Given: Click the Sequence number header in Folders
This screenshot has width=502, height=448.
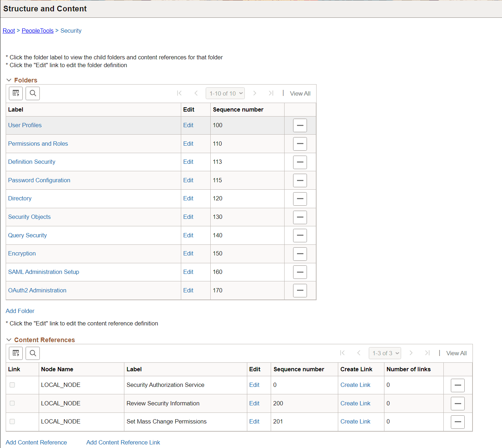Looking at the screenshot, I should tap(238, 109).
